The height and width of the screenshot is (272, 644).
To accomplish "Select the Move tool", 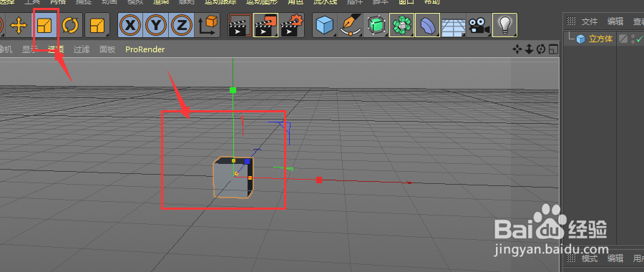I will 19,26.
